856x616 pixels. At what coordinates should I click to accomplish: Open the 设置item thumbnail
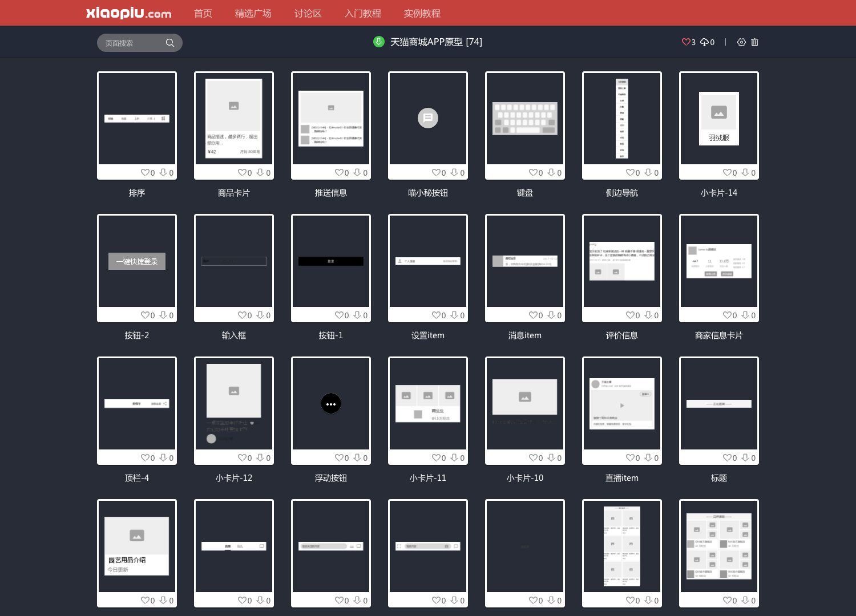point(428,261)
